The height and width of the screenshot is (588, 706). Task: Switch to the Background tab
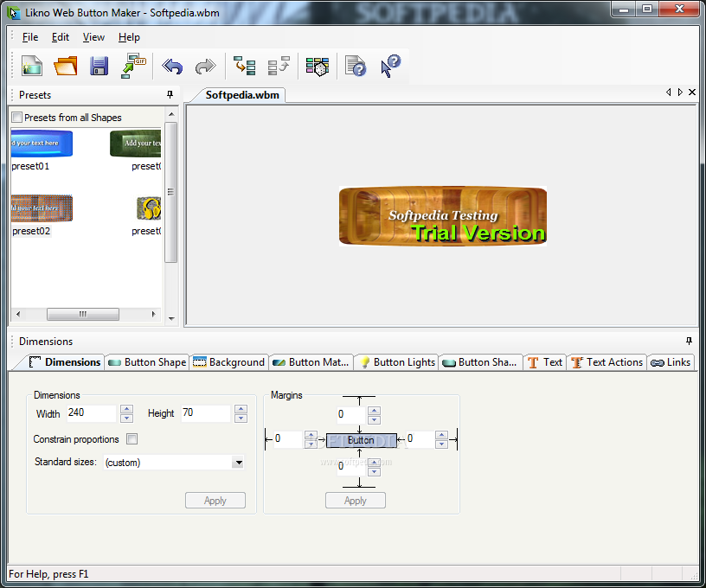tap(228, 362)
